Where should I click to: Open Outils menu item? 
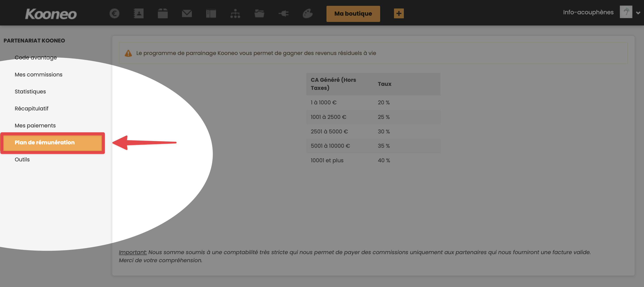tap(22, 160)
